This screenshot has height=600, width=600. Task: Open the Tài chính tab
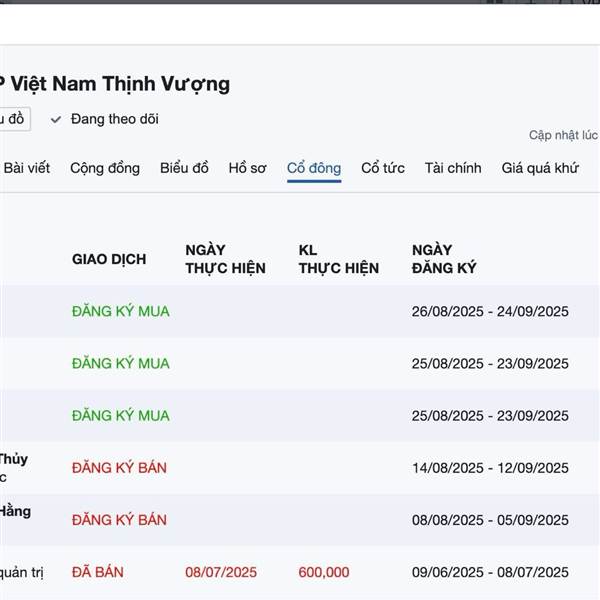pyautogui.click(x=453, y=168)
